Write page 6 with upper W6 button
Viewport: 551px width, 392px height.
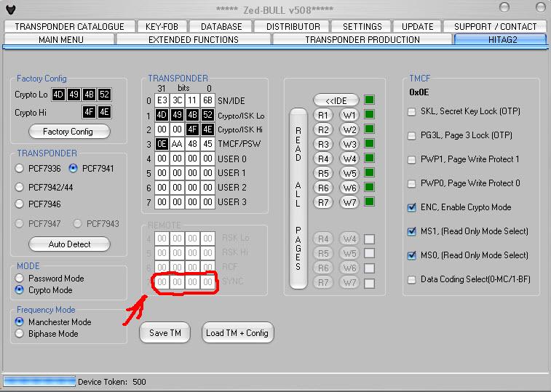[349, 188]
